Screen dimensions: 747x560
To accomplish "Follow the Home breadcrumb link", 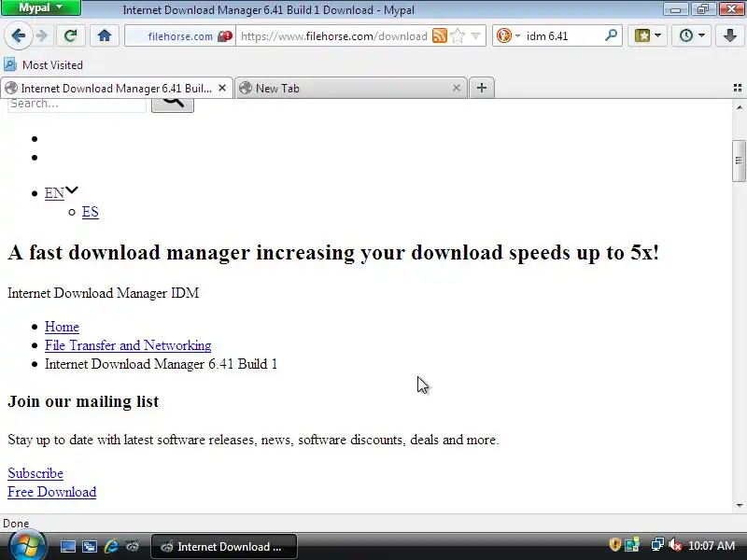I will tap(62, 327).
